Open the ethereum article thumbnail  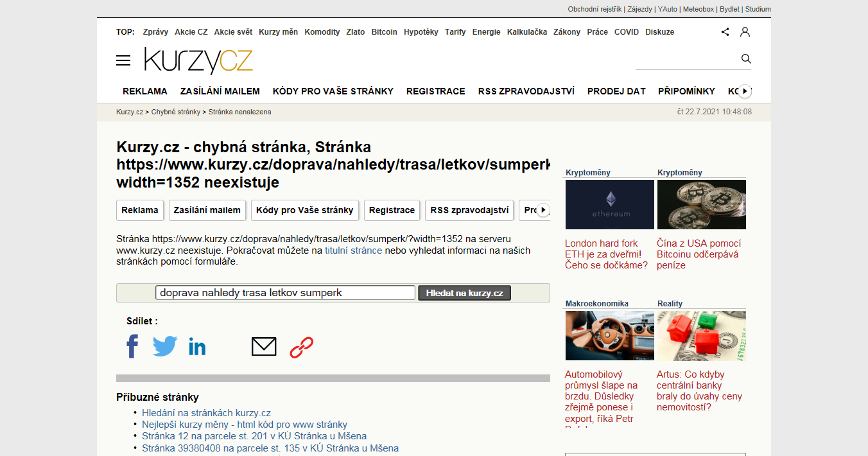pos(610,204)
